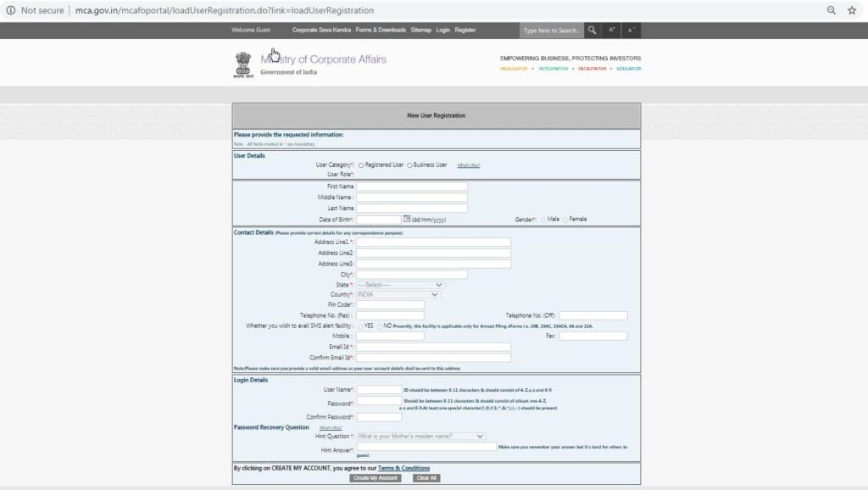Image resolution: width=868 pixels, height=490 pixels.
Task: Click the search magnifier icon in site header
Action: [x=592, y=31]
